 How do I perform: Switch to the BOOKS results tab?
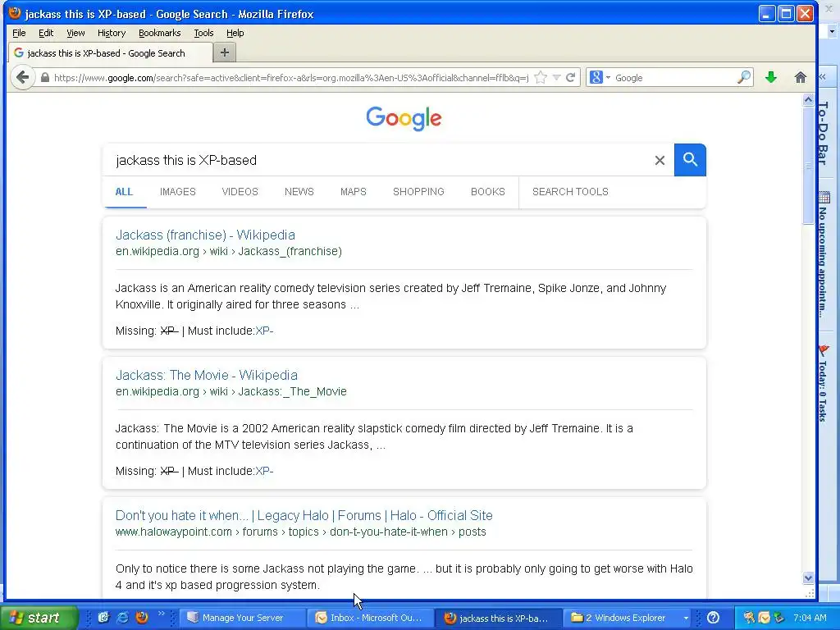pos(487,192)
